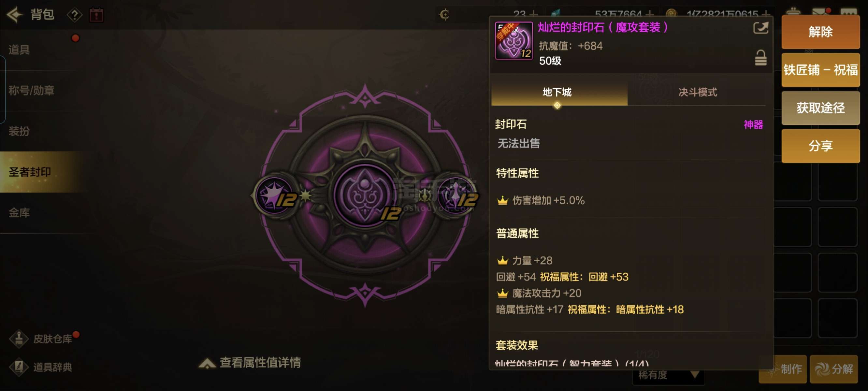The height and width of the screenshot is (391, 868).
Task: Click the 铁匠铺 - 祝福 button
Action: (x=820, y=70)
